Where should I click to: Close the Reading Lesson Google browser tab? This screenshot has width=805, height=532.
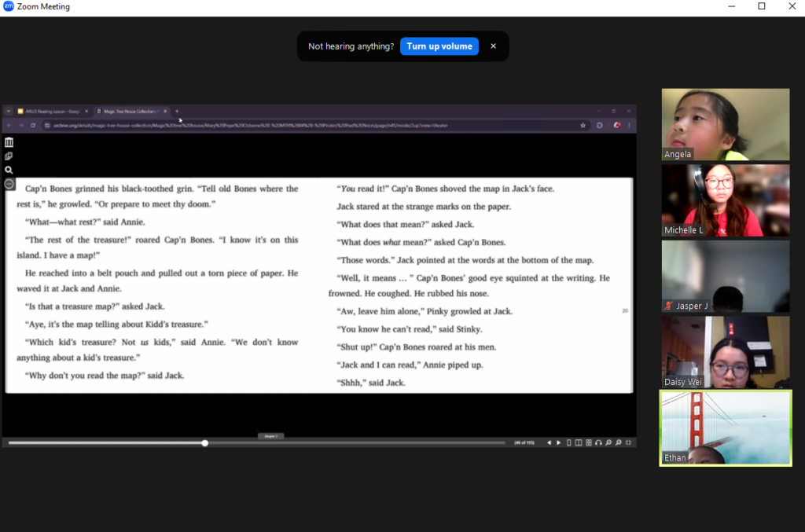coord(86,112)
